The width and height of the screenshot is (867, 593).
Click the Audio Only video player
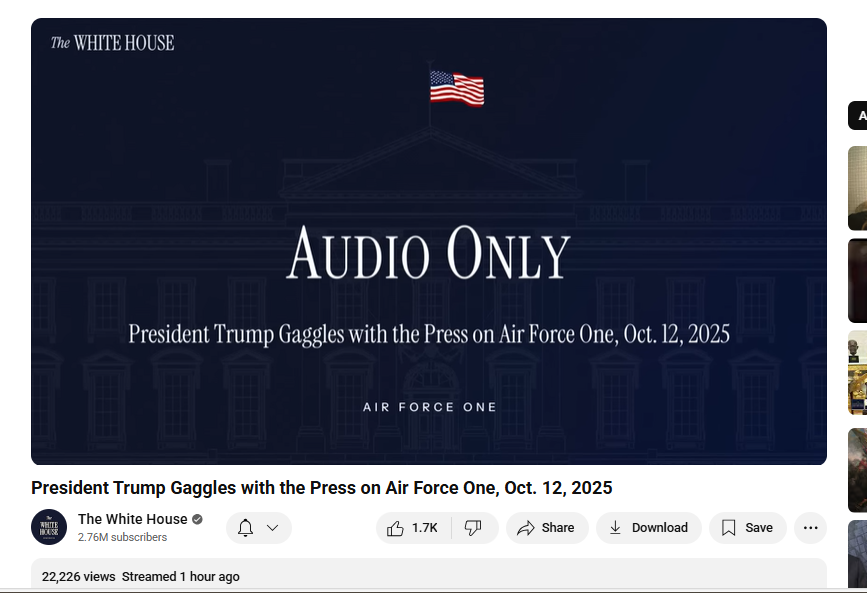click(429, 241)
